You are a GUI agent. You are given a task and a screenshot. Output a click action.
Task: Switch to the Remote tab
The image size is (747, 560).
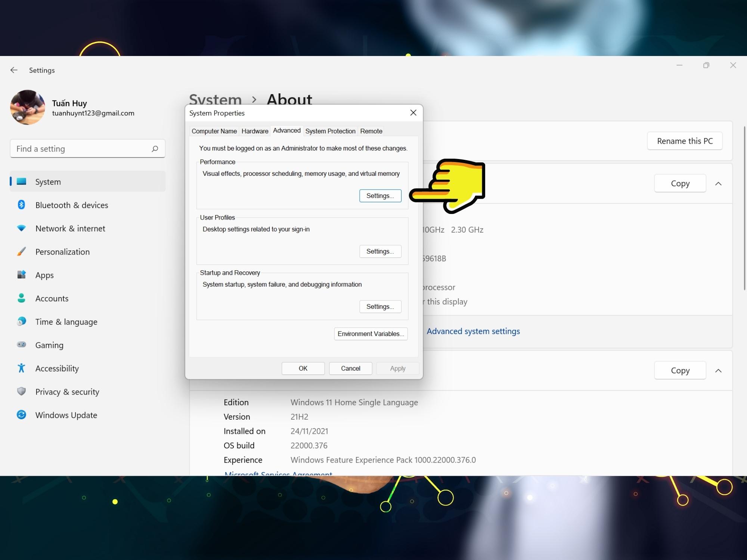tap(371, 131)
